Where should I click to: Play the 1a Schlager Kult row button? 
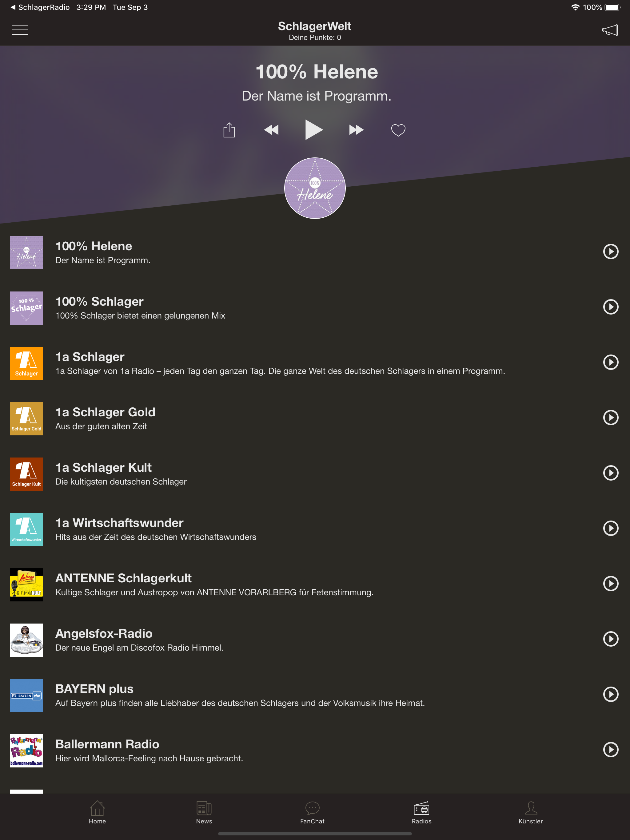(611, 473)
